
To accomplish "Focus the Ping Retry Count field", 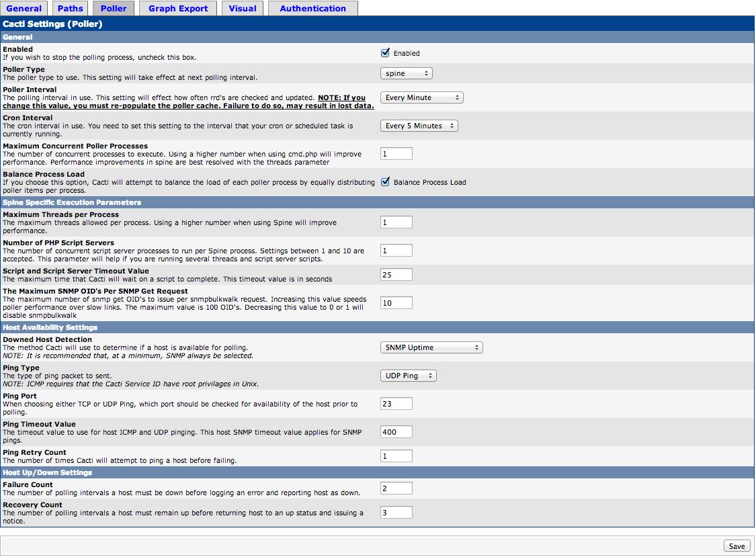I will (x=396, y=456).
